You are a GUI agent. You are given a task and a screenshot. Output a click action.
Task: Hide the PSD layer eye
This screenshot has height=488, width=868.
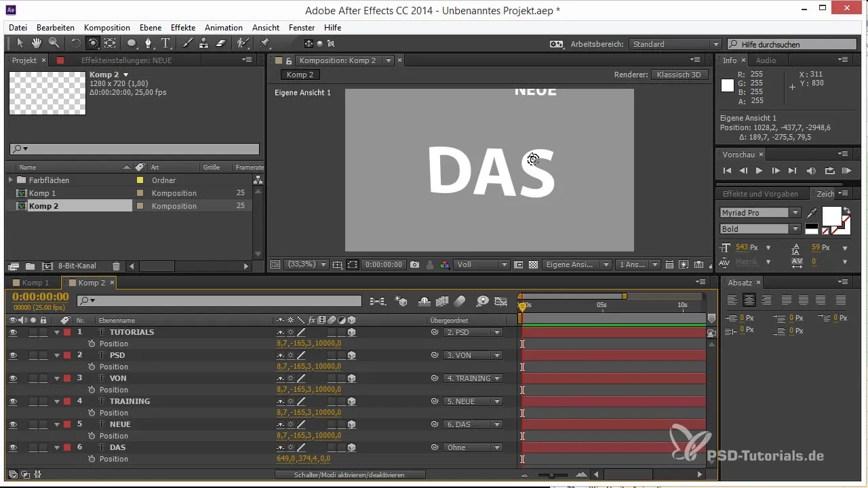(x=13, y=355)
